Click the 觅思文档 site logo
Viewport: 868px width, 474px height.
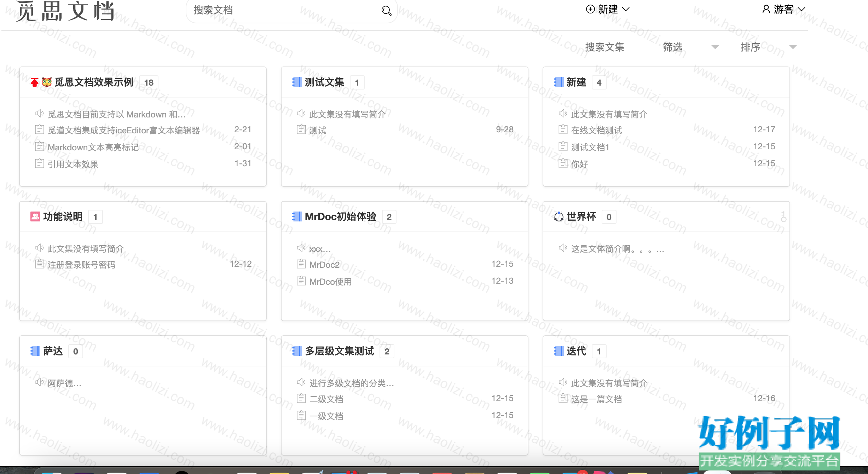[x=65, y=11]
